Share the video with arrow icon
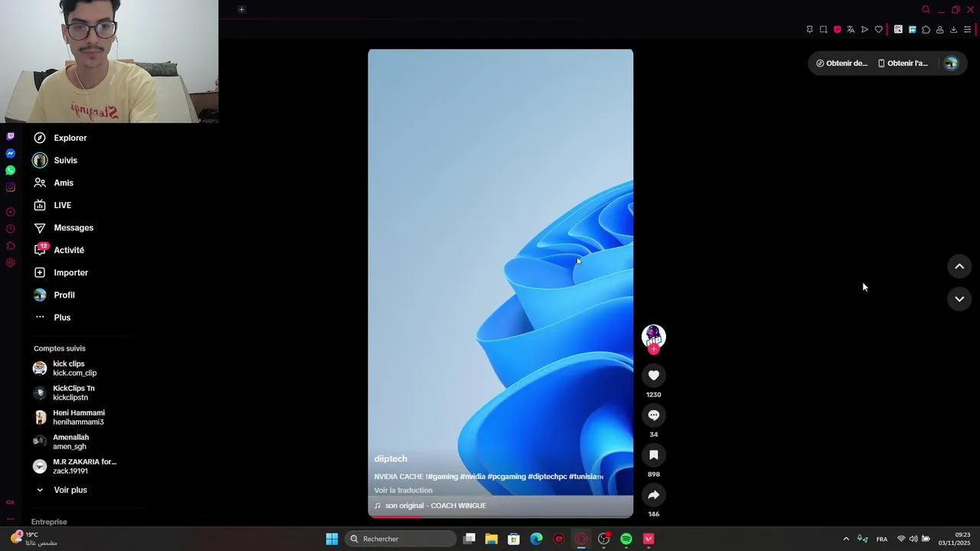The image size is (980, 551). point(653,495)
